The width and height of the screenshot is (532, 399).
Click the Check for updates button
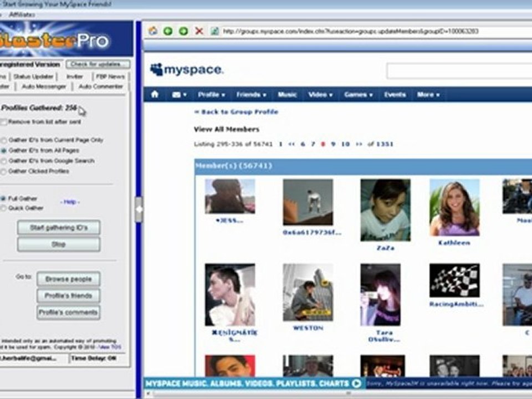[98, 64]
